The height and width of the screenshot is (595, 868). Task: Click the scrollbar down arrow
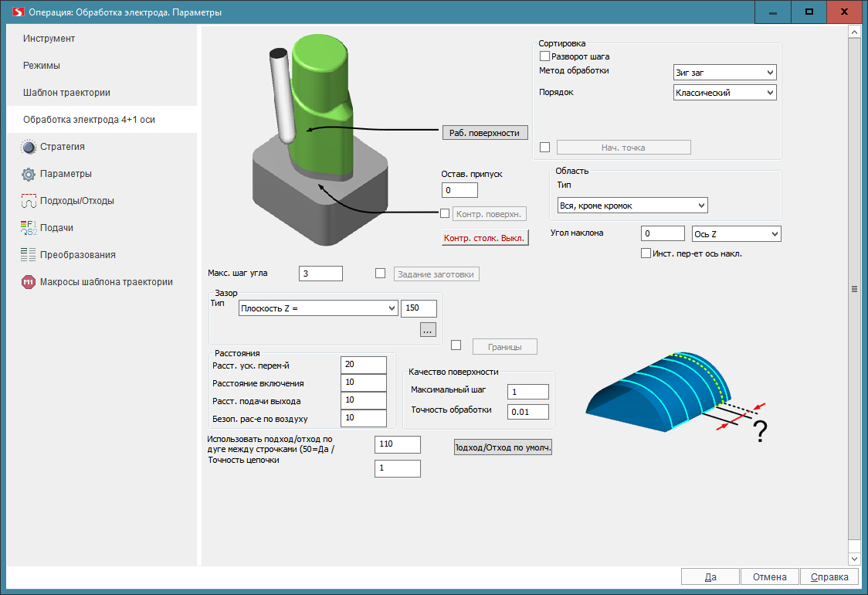854,559
